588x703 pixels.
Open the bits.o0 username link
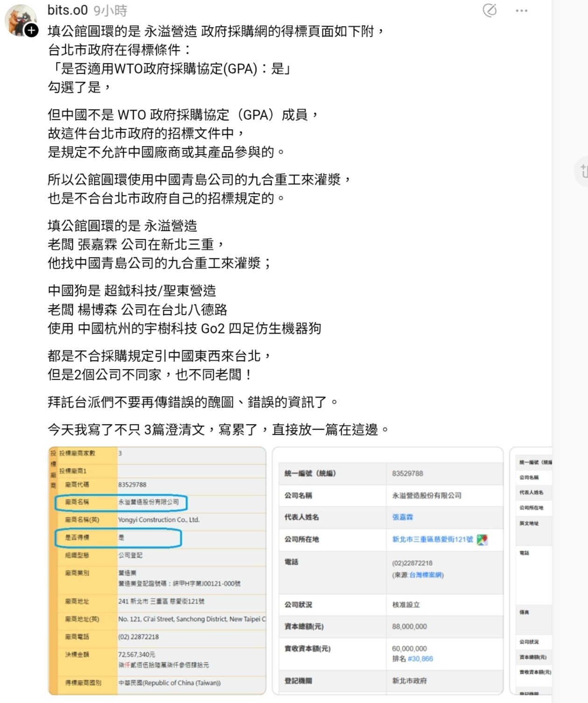point(67,10)
